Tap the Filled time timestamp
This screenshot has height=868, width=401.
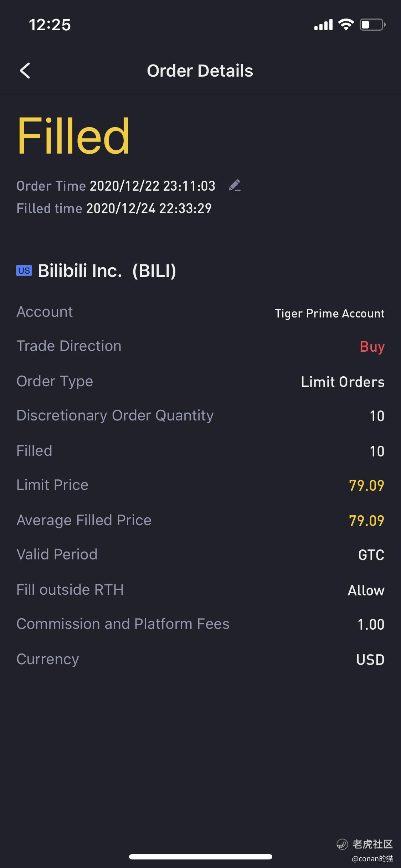(x=149, y=208)
